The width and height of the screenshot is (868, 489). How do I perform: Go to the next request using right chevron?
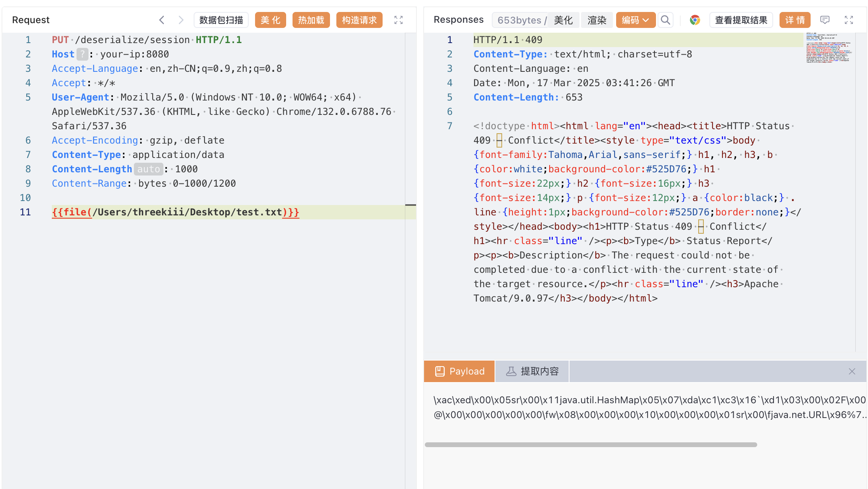(181, 20)
